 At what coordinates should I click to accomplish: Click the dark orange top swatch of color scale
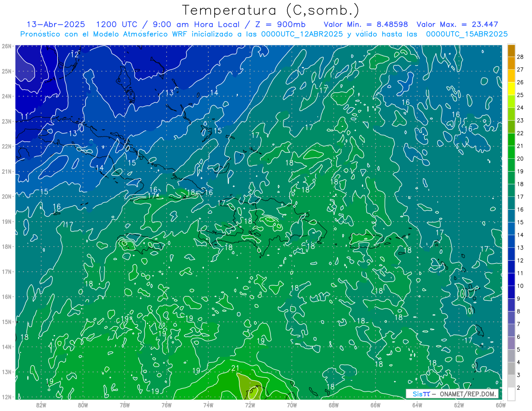coord(511,51)
